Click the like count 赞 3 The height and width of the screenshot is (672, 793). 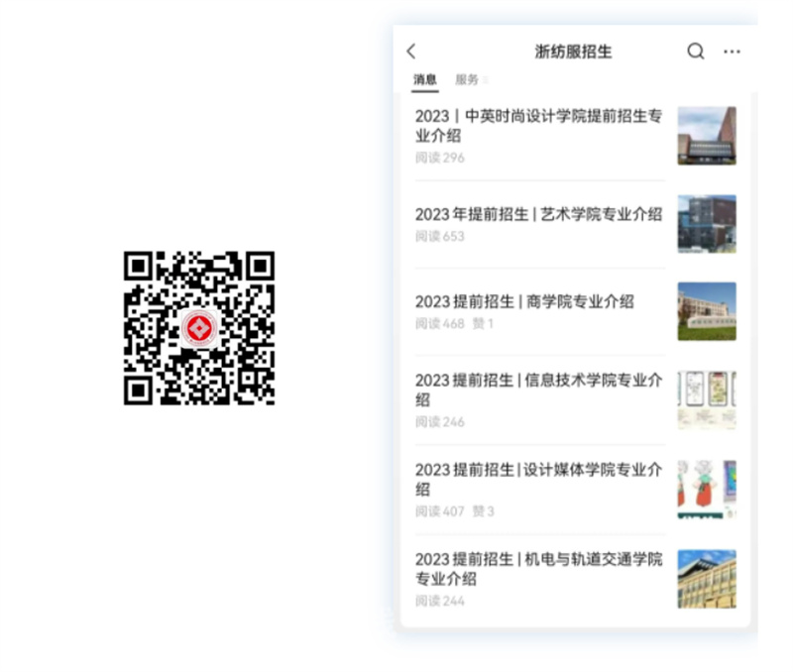click(x=483, y=511)
